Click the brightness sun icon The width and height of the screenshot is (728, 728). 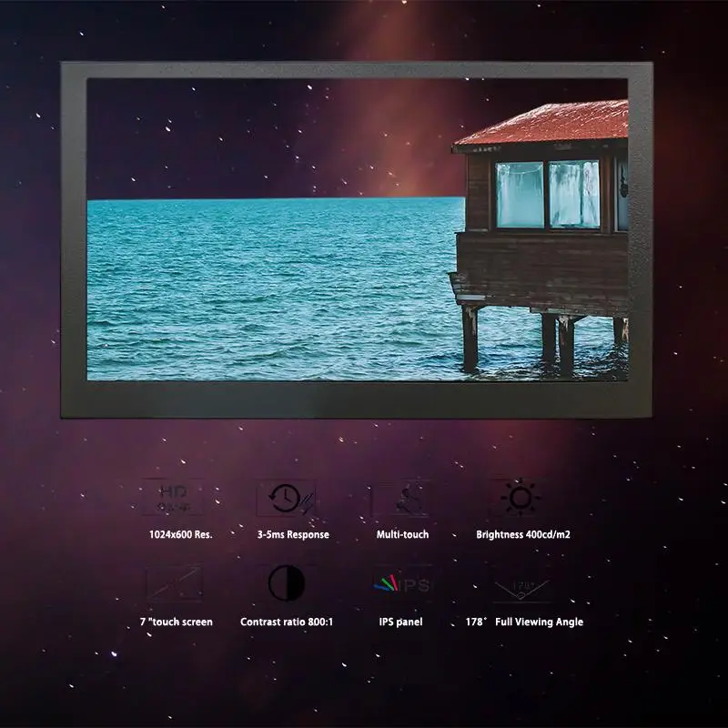click(521, 497)
